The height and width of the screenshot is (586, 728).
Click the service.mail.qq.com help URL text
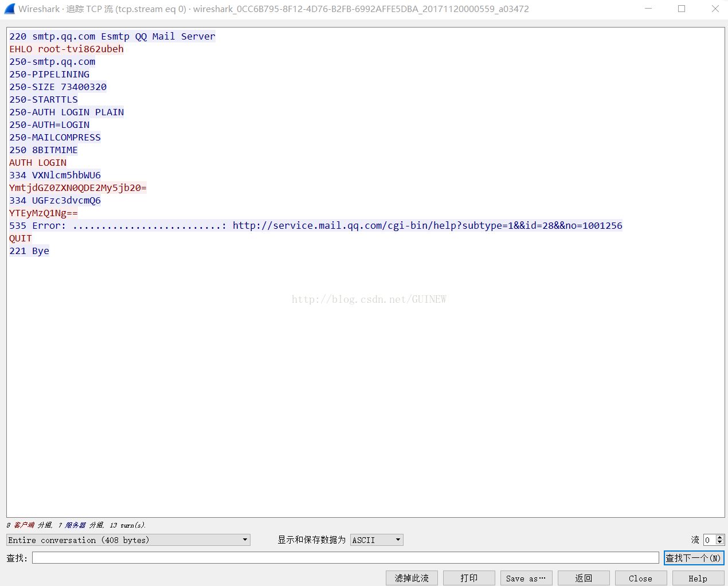(427, 225)
